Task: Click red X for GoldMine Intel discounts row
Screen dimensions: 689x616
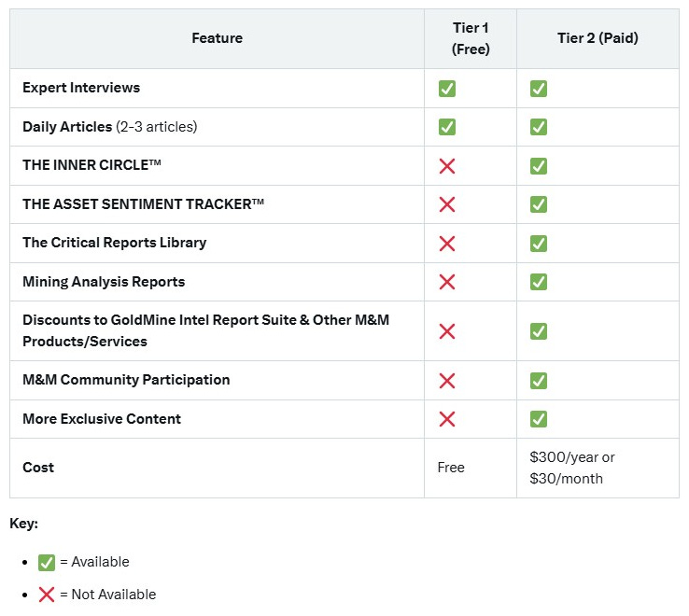Action: pos(447,331)
